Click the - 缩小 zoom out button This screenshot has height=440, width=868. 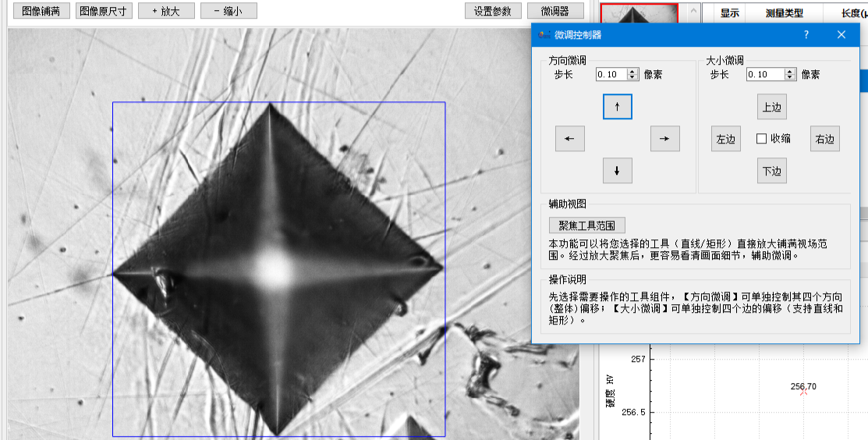point(229,11)
